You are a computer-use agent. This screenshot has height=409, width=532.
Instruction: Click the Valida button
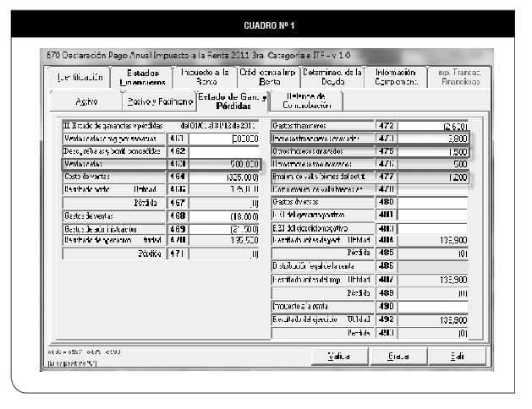[340, 356]
